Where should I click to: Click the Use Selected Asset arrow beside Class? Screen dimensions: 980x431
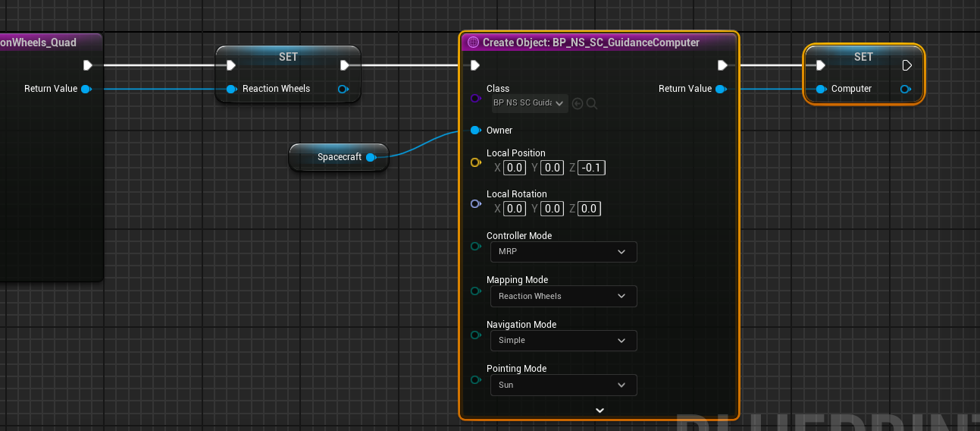coord(578,103)
